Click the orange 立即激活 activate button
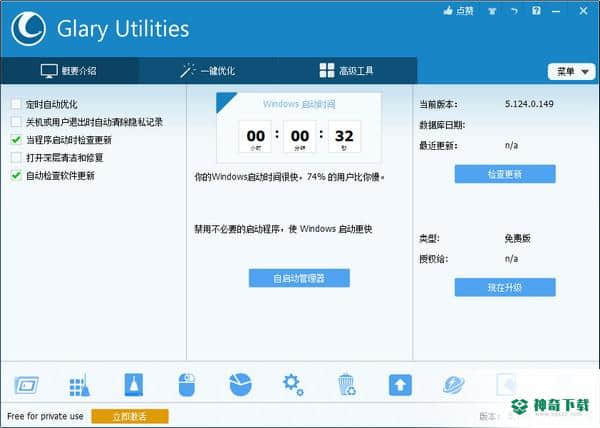600x428 pixels. point(130,416)
